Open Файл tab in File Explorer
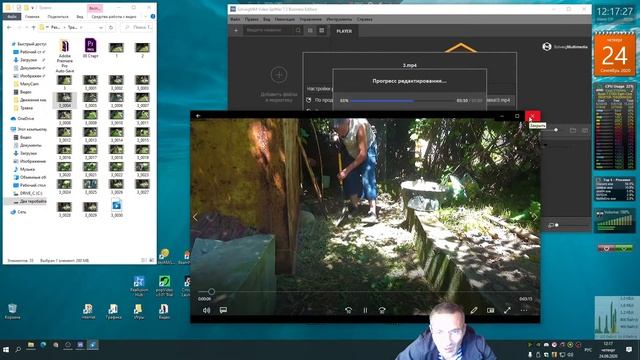640x360 pixels. [x=12, y=16]
